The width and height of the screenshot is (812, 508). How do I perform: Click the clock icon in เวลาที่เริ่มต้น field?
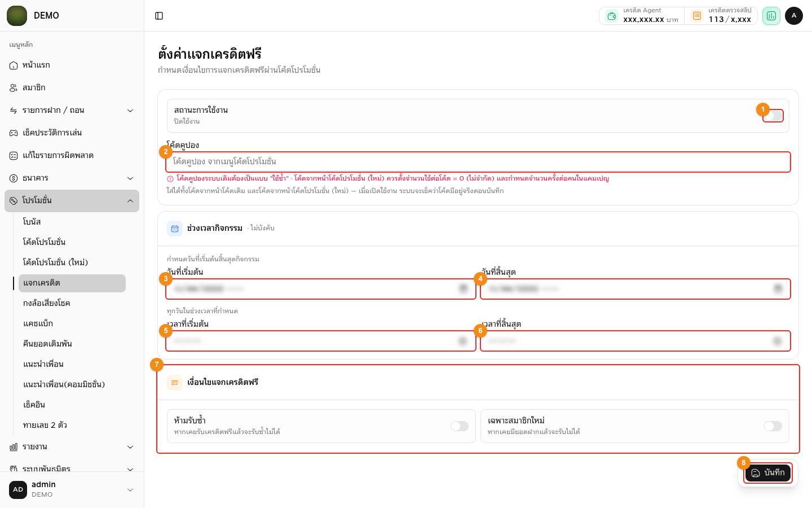pos(463,341)
